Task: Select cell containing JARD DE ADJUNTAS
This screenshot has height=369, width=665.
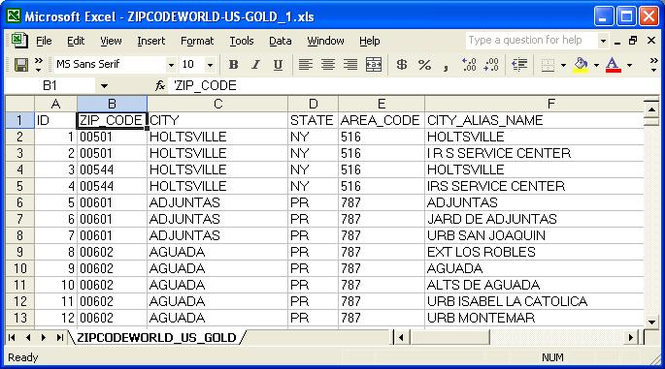Action: tap(534, 219)
